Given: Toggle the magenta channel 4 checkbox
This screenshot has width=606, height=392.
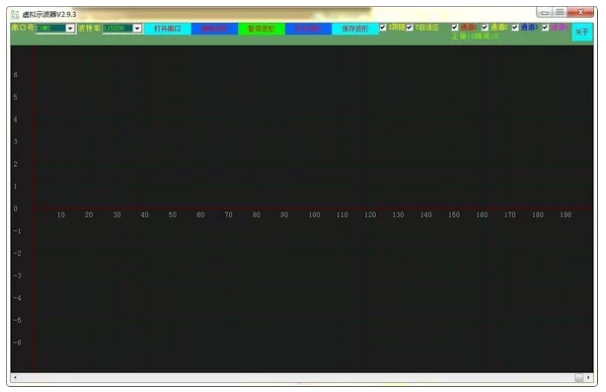Looking at the screenshot, I should coord(545,27).
